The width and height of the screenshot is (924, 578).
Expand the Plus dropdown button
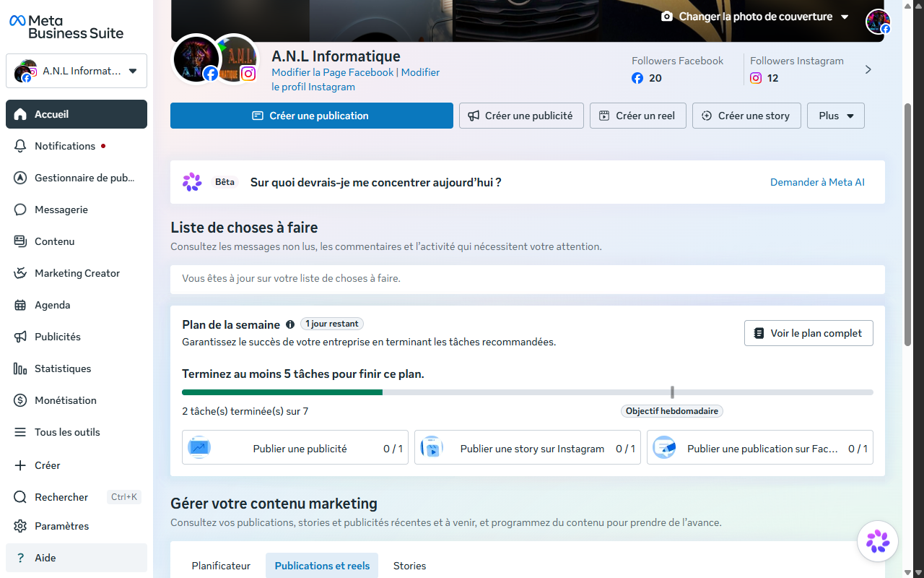836,116
